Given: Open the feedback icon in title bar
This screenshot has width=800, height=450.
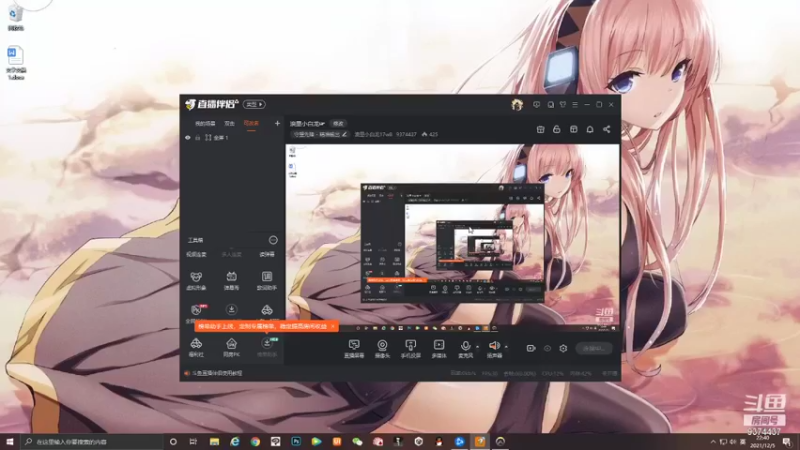Looking at the screenshot, I should coord(551,105).
